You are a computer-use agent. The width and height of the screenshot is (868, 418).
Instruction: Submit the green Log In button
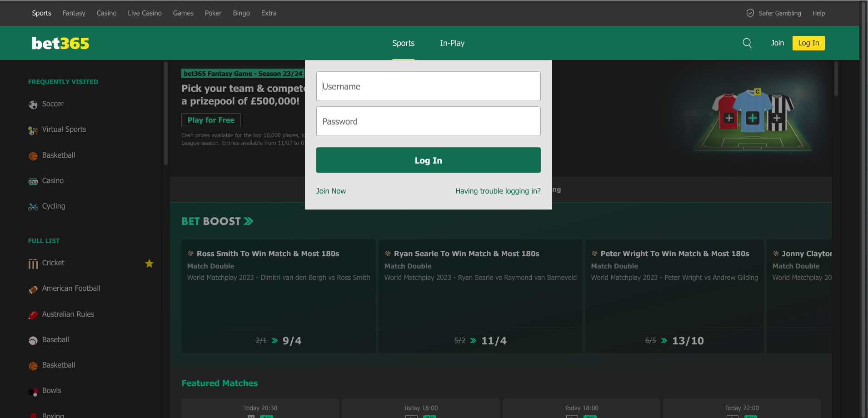pyautogui.click(x=429, y=160)
